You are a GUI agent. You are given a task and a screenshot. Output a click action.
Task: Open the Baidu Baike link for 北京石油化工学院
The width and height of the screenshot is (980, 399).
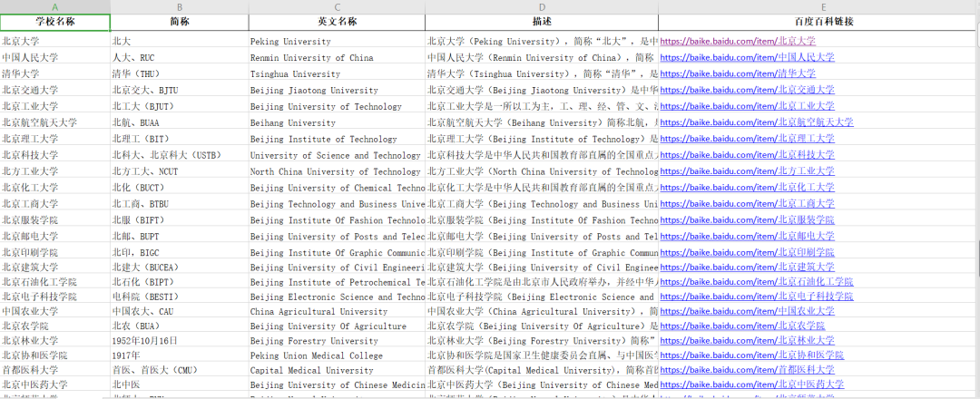point(756,282)
